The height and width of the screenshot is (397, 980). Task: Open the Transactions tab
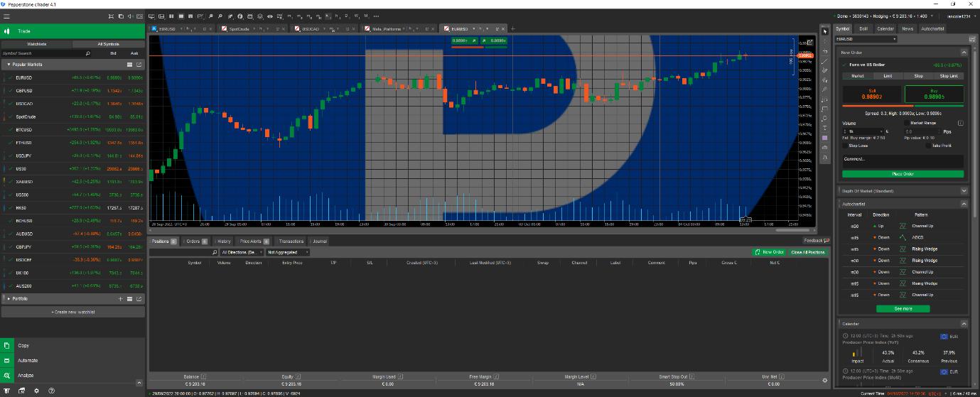click(x=291, y=241)
